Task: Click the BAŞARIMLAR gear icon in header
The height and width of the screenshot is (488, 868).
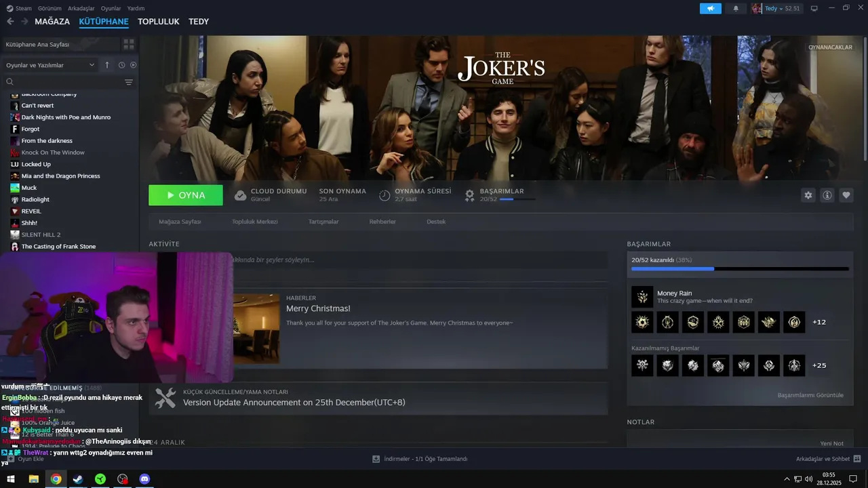Action: [469, 195]
